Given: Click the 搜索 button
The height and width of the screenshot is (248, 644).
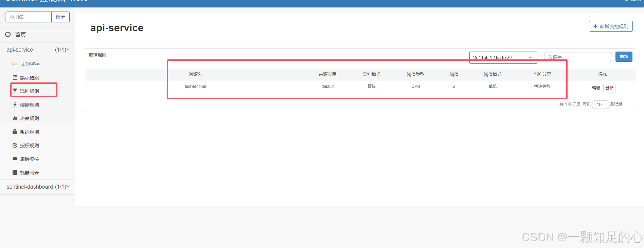Looking at the screenshot, I should (60, 17).
